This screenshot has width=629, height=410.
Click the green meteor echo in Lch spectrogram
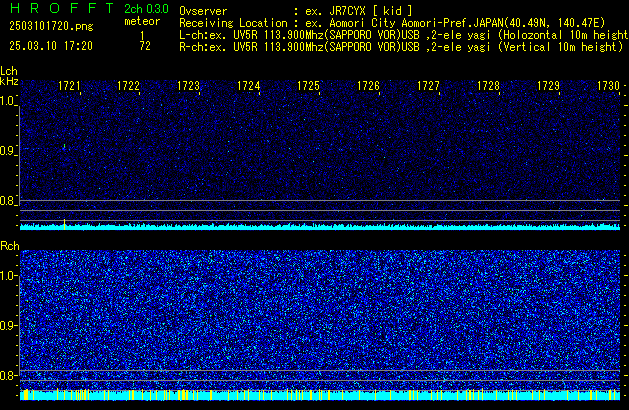click(64, 146)
